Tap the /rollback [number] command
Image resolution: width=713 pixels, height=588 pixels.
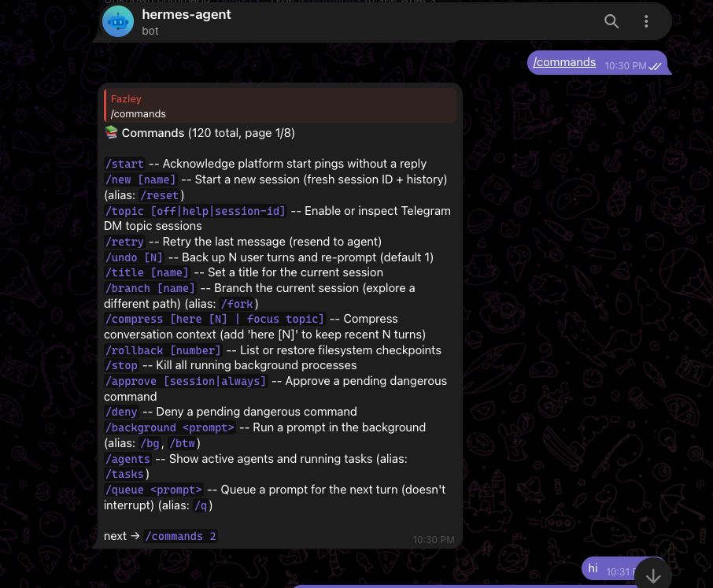pyautogui.click(x=163, y=350)
